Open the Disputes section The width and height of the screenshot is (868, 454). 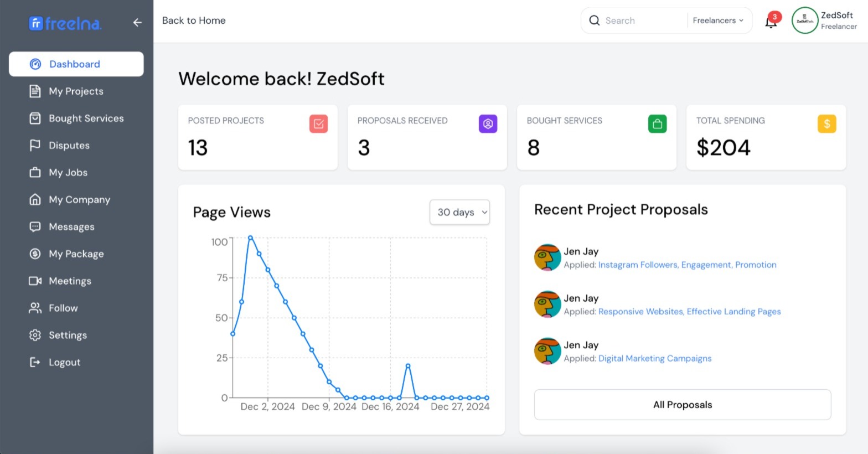click(x=76, y=146)
